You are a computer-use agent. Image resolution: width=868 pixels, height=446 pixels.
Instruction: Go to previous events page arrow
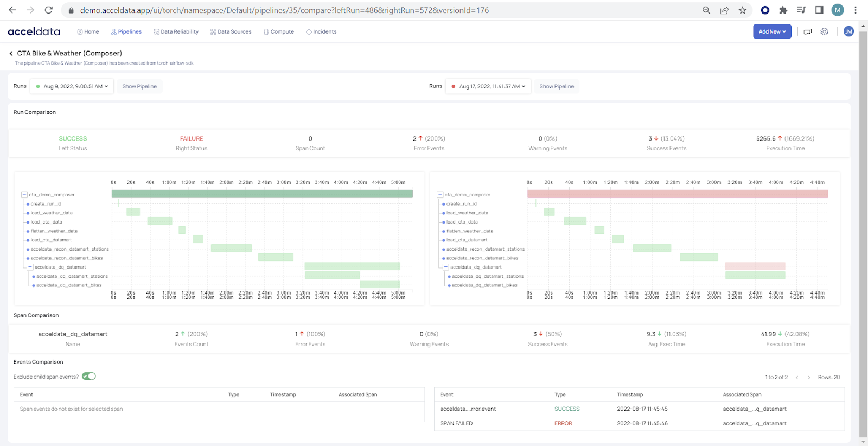pos(797,377)
